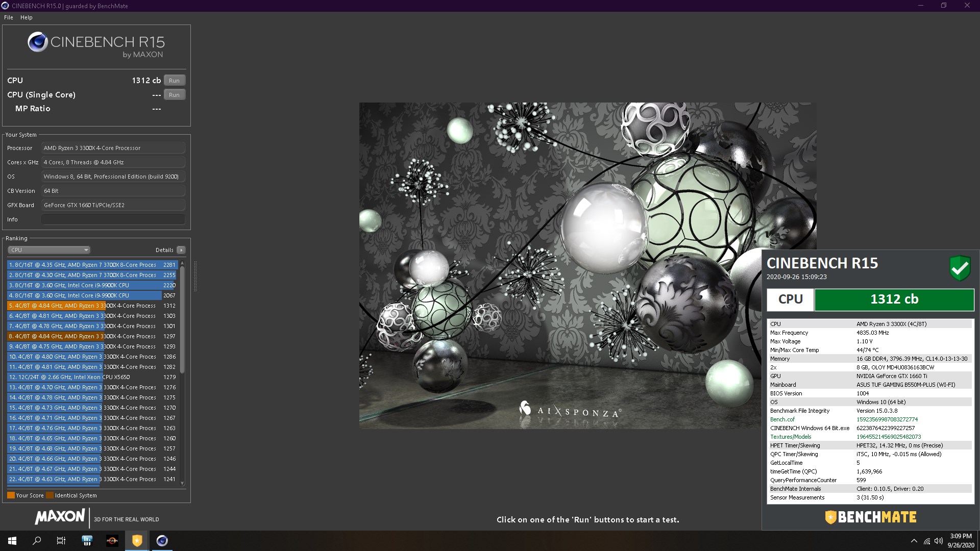Open Task View on taskbar
This screenshot has width=980, height=551.
pyautogui.click(x=61, y=541)
